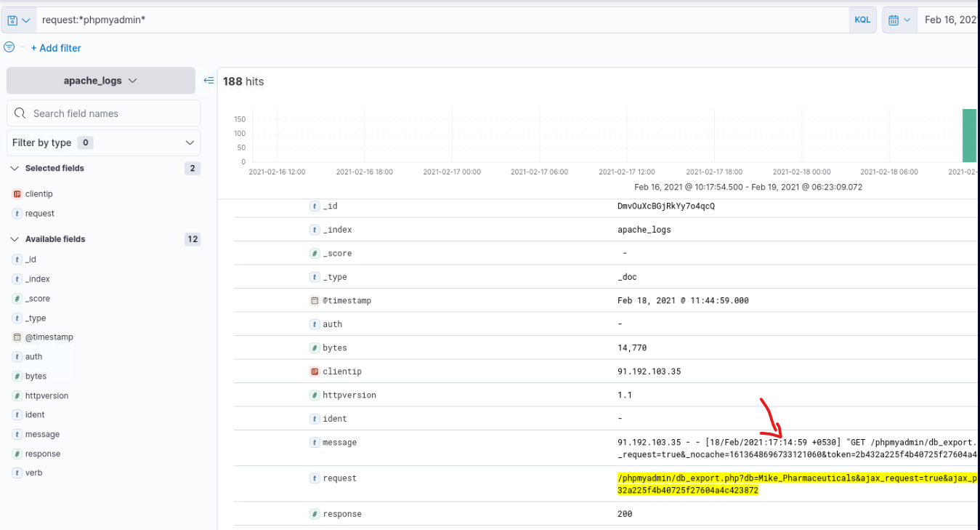Click the + Add filter link
The image size is (980, 530).
56,48
